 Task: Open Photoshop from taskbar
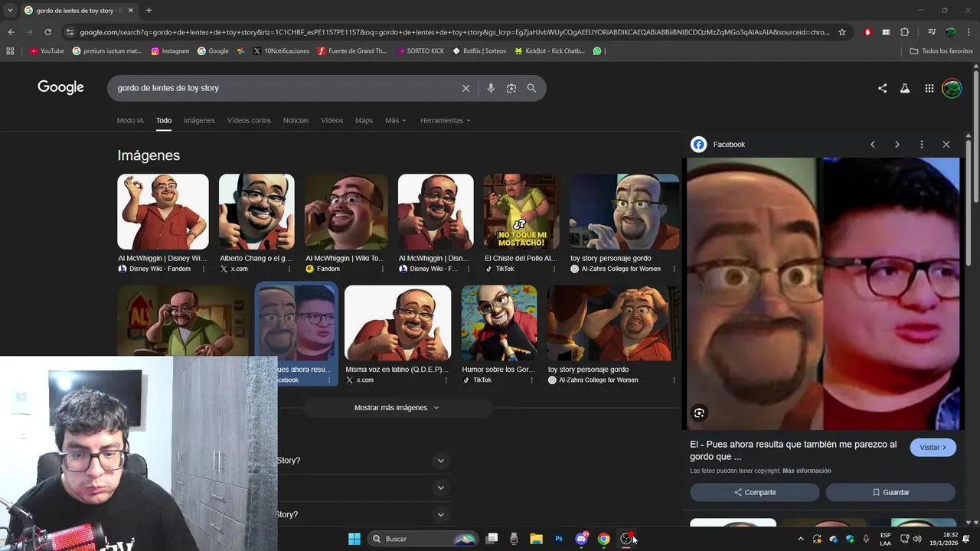coord(559,539)
